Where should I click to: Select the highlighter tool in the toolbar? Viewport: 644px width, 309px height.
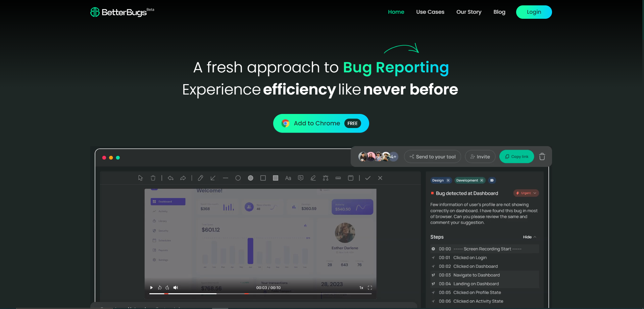313,178
